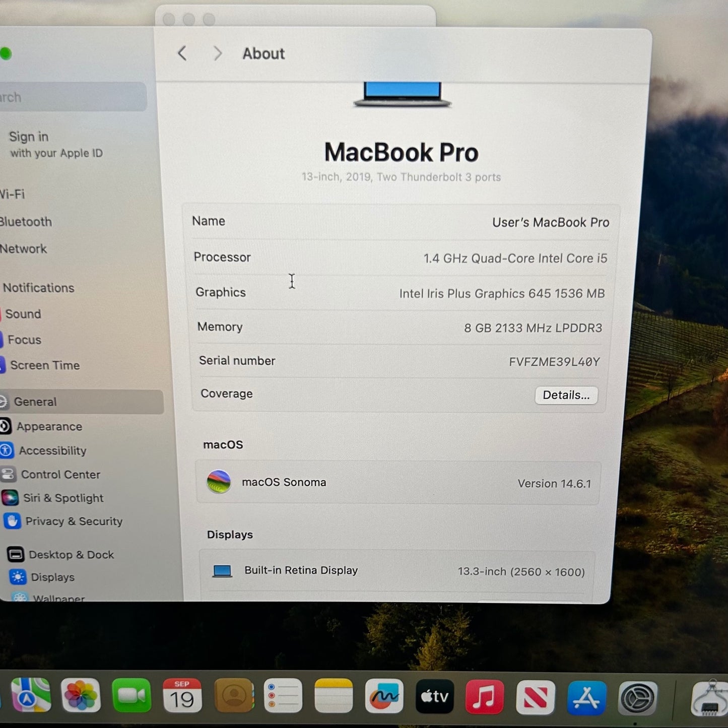Select Privacy & Security in the sidebar

[74, 521]
